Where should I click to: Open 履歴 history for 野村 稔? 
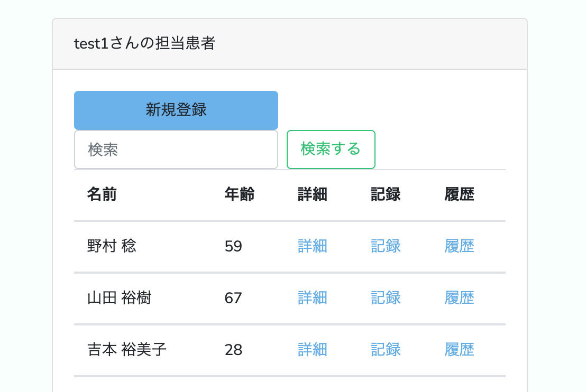pyautogui.click(x=459, y=246)
